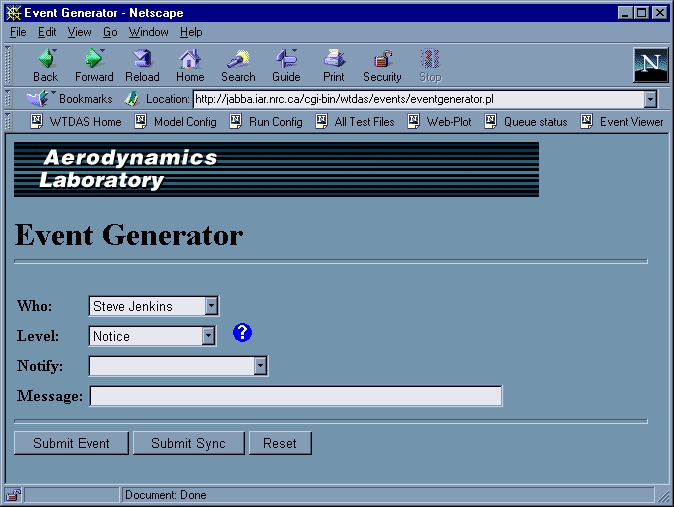
Task: Collapse the navigation toolbar via its grip handle
Action: [x=7, y=65]
